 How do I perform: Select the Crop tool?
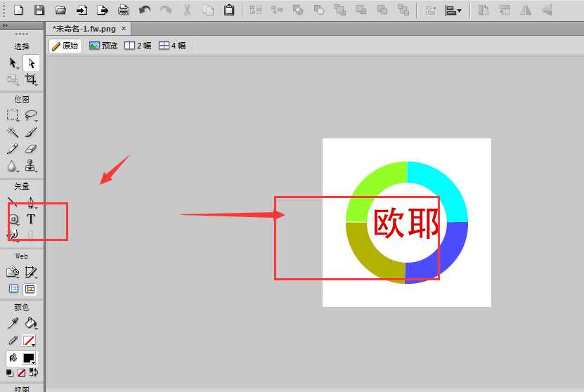click(x=31, y=79)
